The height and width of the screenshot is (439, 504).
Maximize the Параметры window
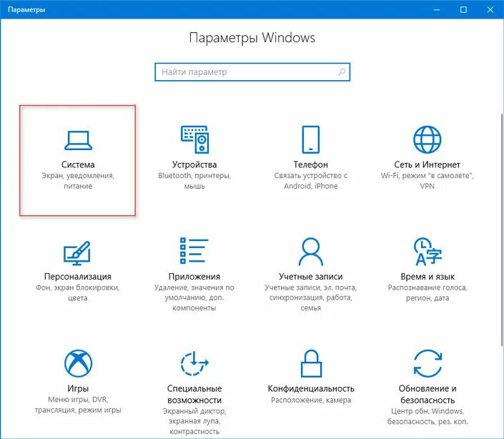pyautogui.click(x=463, y=9)
